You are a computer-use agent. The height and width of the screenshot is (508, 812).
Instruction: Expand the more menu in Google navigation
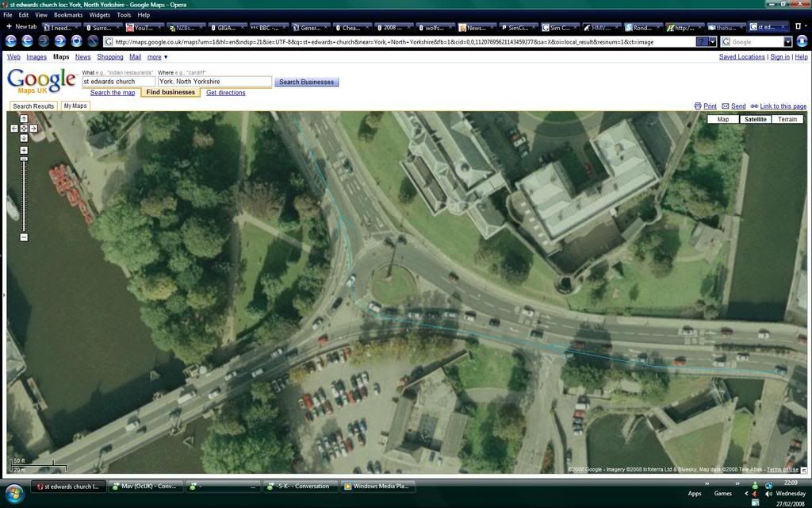click(157, 57)
